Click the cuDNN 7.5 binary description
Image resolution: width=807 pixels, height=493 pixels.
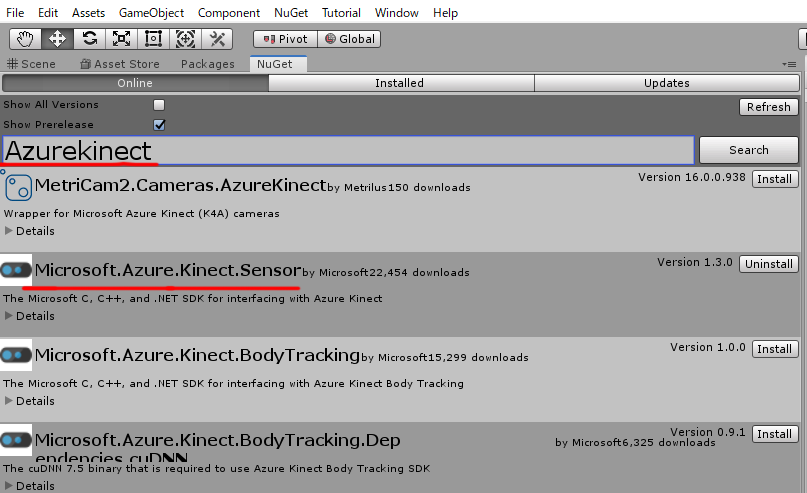[217, 469]
